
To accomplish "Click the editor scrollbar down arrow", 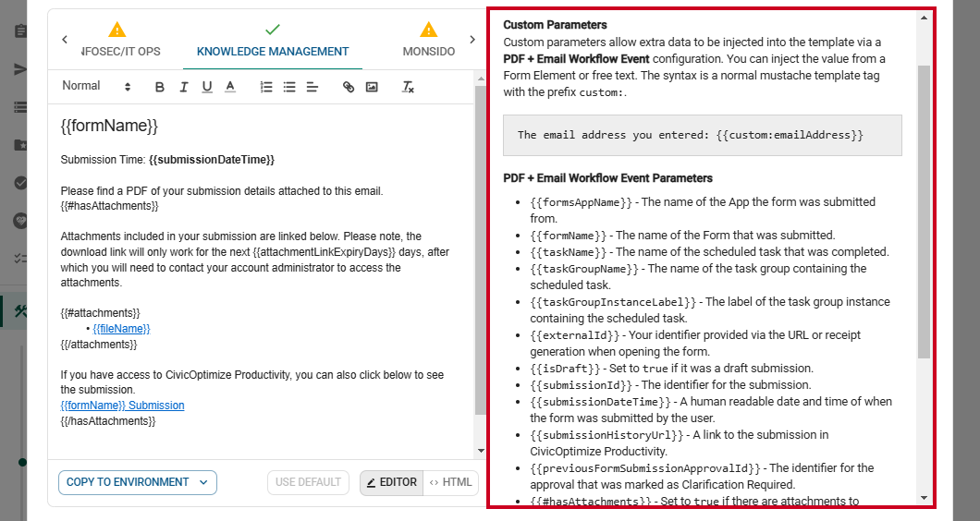I will [x=481, y=451].
